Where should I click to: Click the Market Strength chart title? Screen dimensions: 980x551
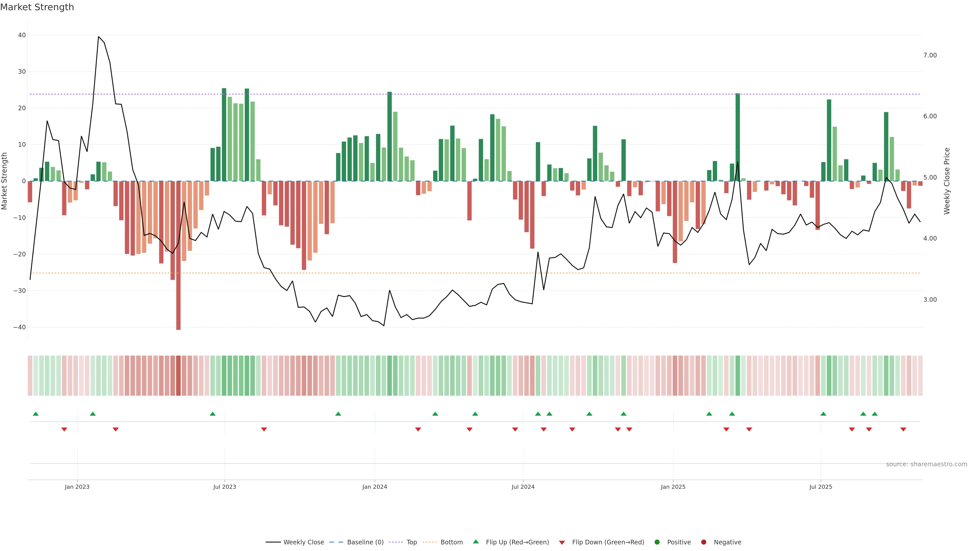(x=37, y=7)
